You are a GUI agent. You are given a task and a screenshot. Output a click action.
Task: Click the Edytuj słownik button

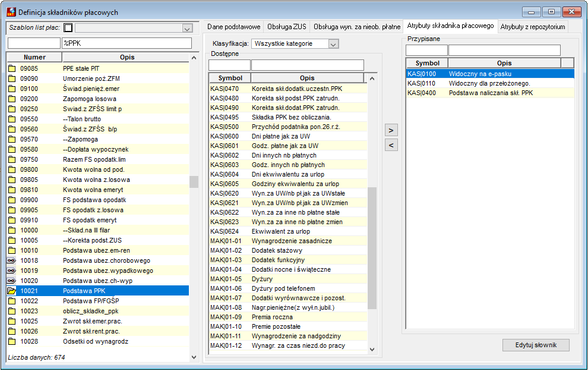[536, 345]
